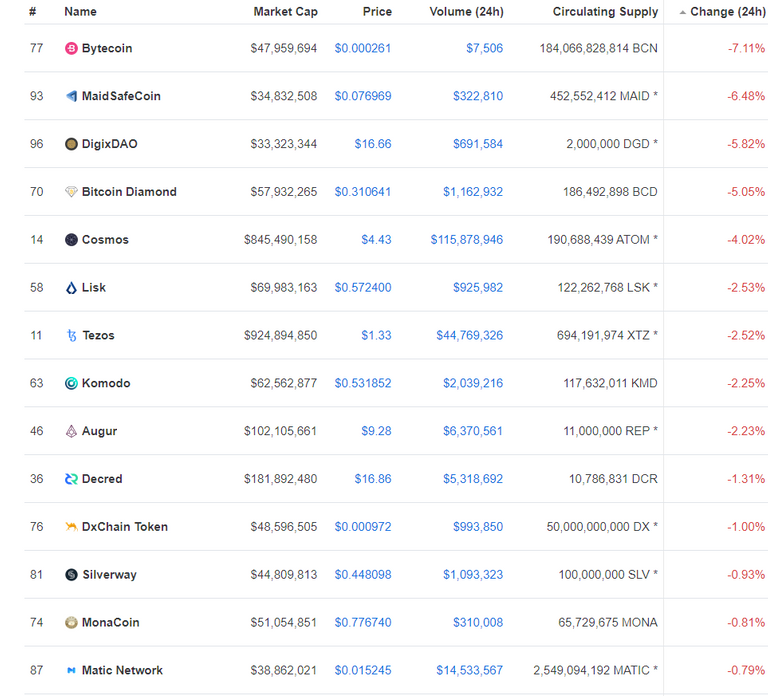Click Matic Network volume $14,533,567

pos(470,670)
